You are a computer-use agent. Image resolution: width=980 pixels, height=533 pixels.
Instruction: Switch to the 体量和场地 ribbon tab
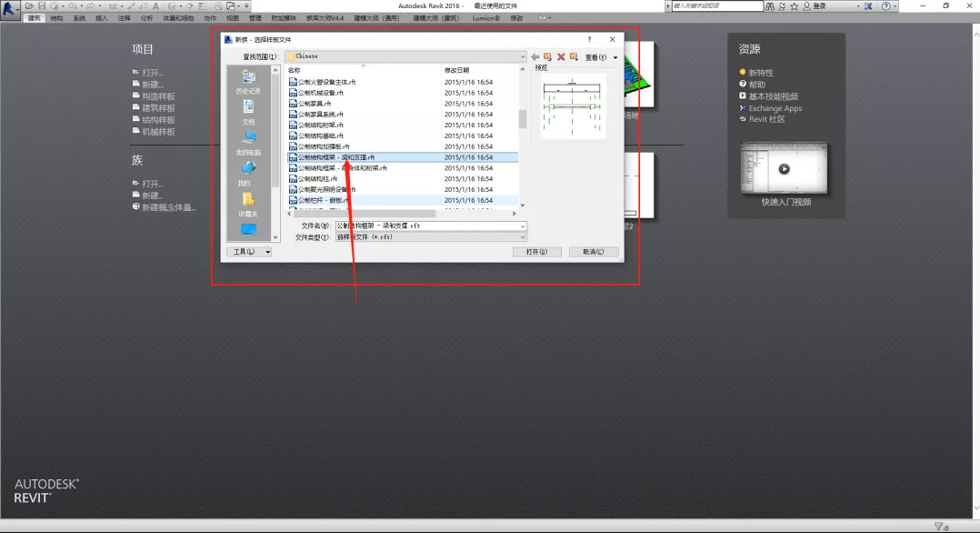click(179, 18)
